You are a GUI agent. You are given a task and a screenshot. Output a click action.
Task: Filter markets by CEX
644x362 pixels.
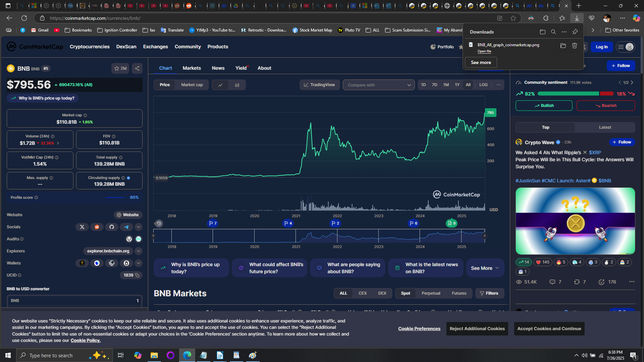tap(363, 293)
